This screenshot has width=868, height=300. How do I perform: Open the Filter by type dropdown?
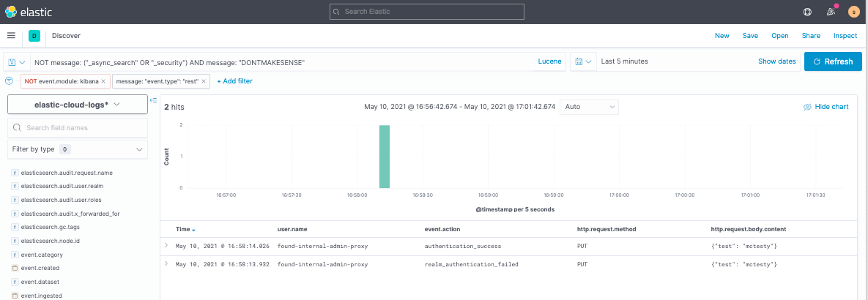(78, 149)
